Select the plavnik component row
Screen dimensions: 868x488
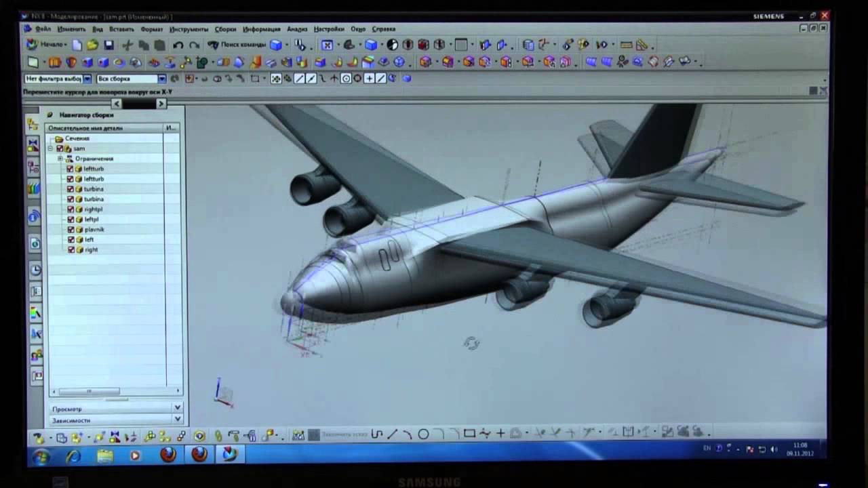pyautogui.click(x=94, y=230)
